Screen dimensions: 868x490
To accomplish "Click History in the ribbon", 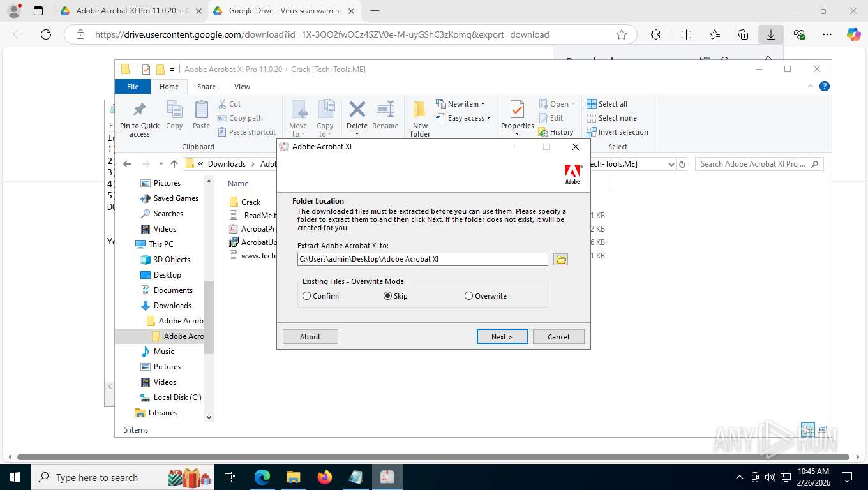I will coord(556,132).
